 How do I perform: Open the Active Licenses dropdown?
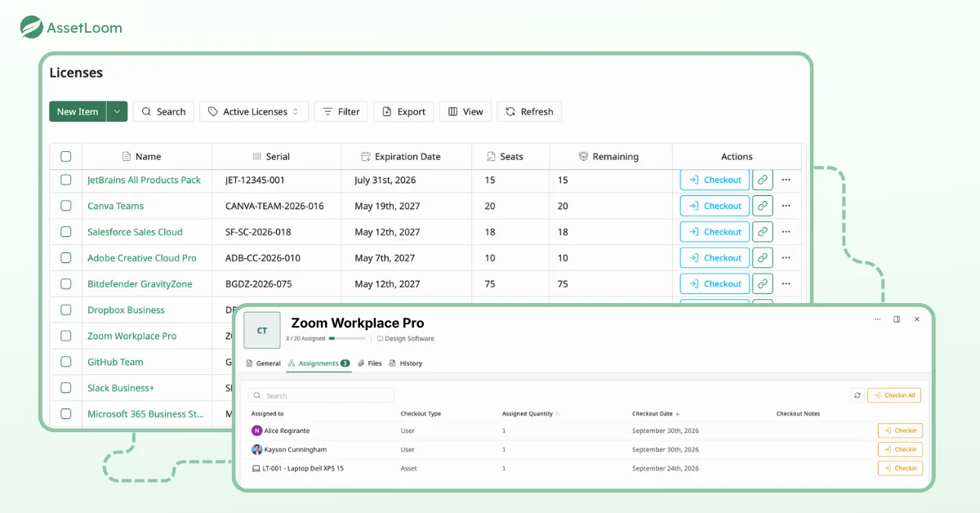[x=254, y=112]
